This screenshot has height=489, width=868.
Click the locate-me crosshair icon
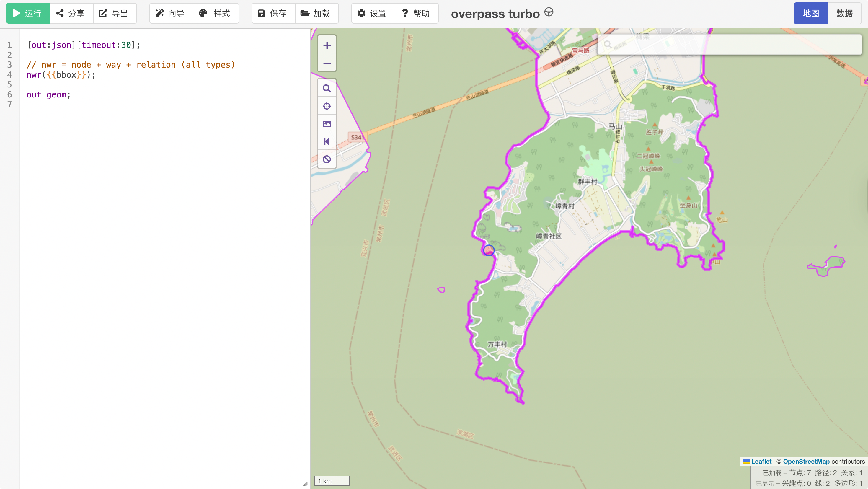327,106
